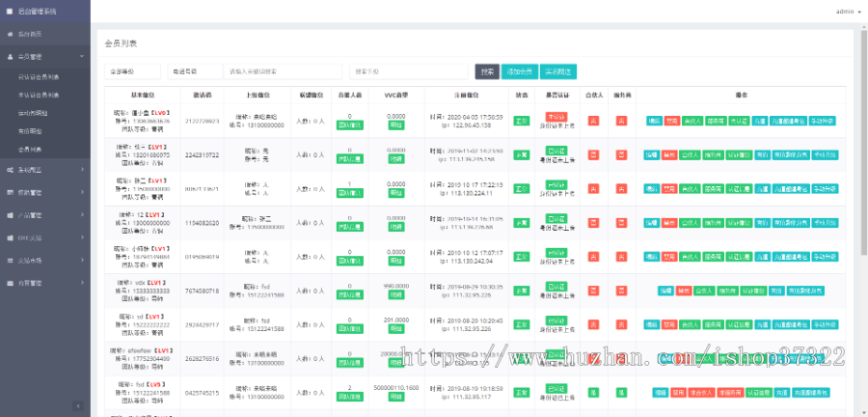Click the 认证信息 button in the fsd LV5 row
This screenshot has width=868, height=417.
758,392
